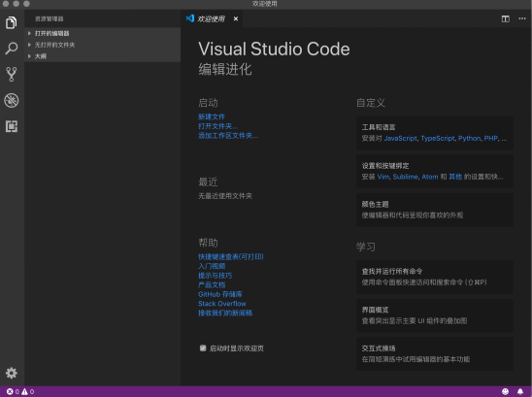Install Python support link
Screen dimensions: 532x397
tap(469, 139)
